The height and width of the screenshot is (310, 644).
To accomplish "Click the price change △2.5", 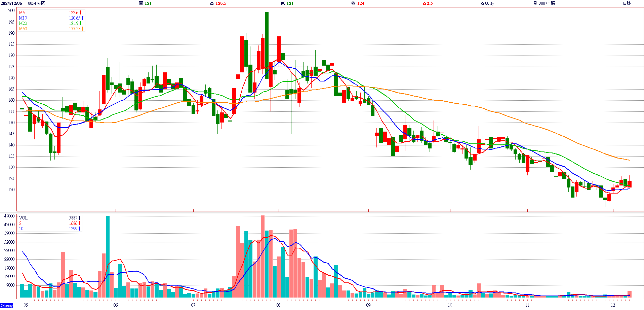I will [428, 3].
